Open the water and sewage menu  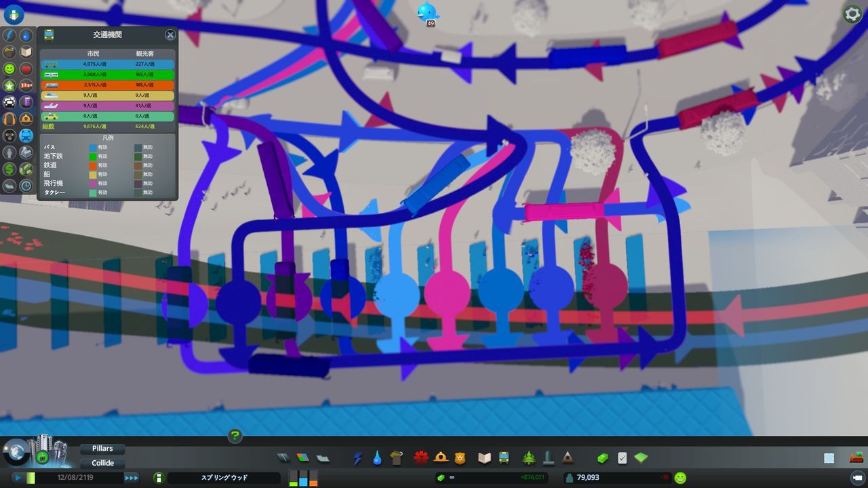click(377, 458)
